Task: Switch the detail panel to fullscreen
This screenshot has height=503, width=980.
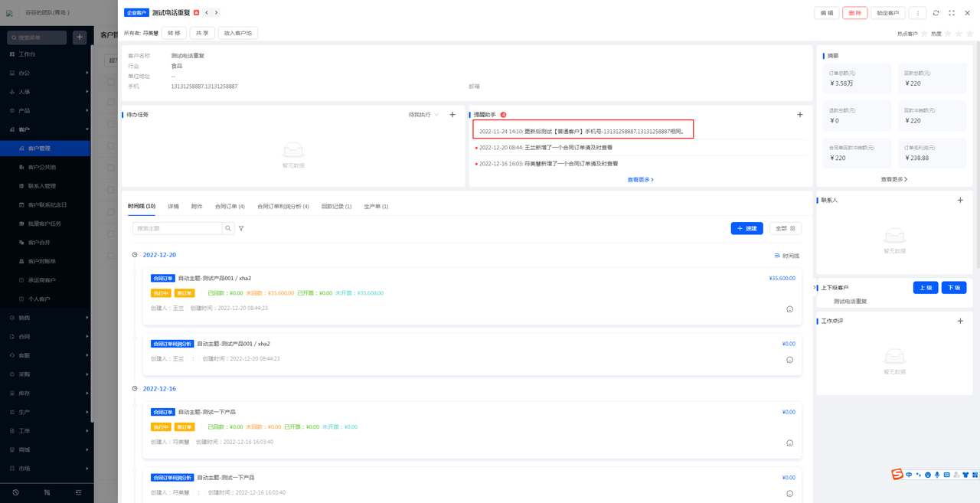Action: (x=952, y=13)
